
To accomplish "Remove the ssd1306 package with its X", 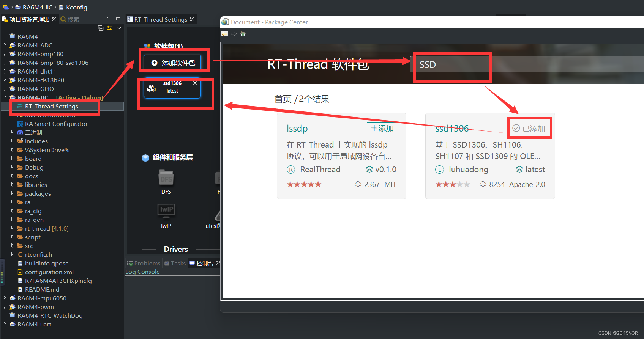I will pos(195,83).
